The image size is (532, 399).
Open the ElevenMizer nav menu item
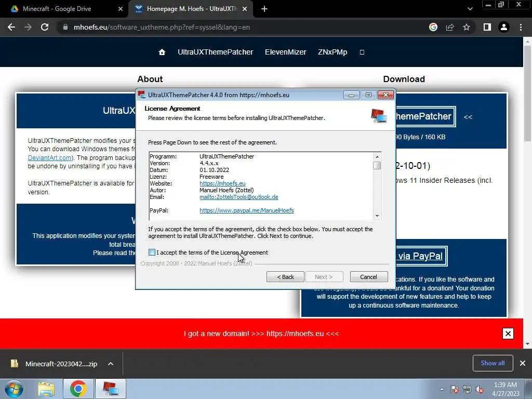click(x=285, y=52)
